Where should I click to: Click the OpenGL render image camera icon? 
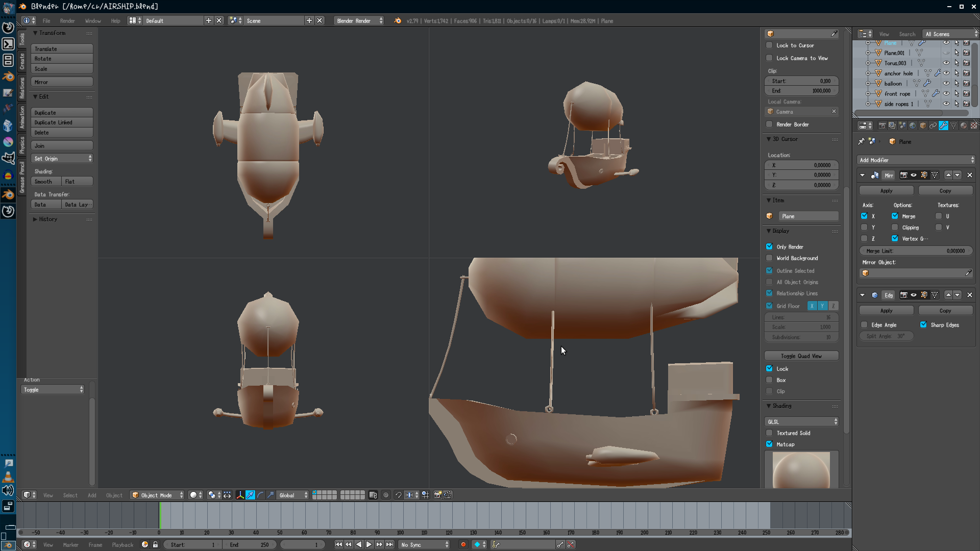pyautogui.click(x=437, y=495)
